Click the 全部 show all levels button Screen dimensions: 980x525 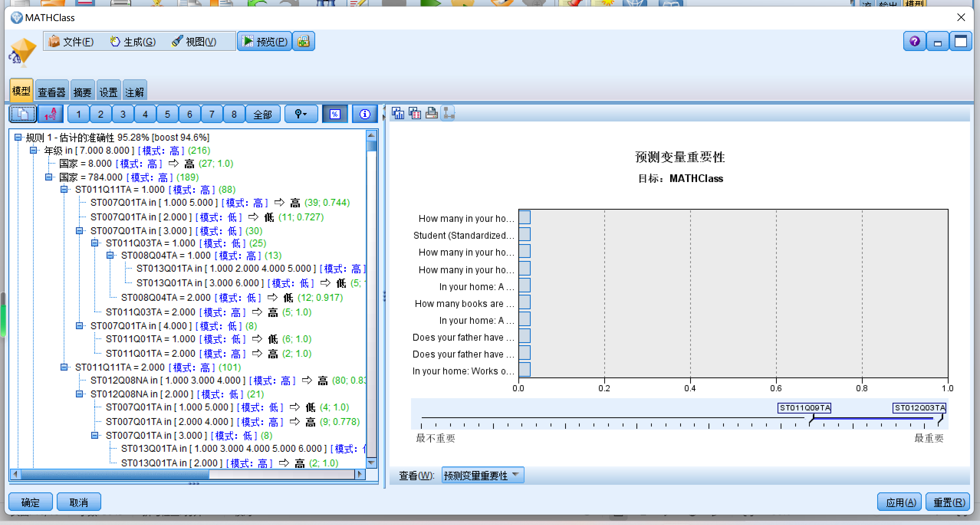click(263, 114)
